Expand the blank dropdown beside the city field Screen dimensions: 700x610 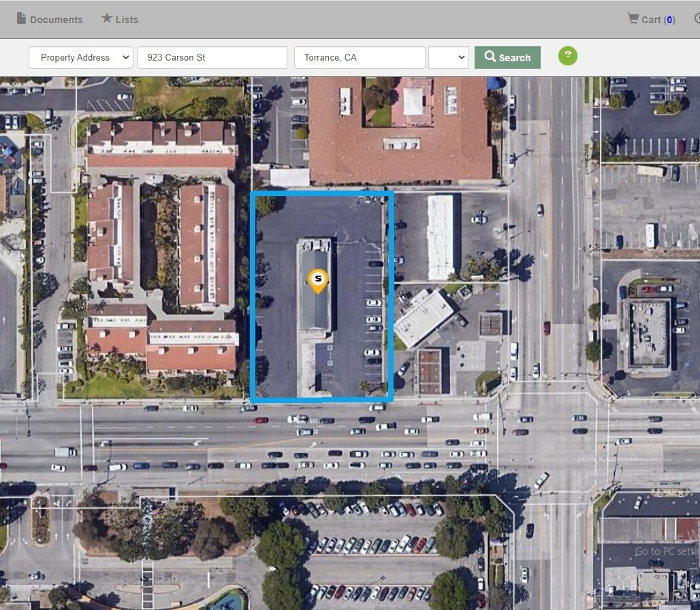pyautogui.click(x=449, y=57)
